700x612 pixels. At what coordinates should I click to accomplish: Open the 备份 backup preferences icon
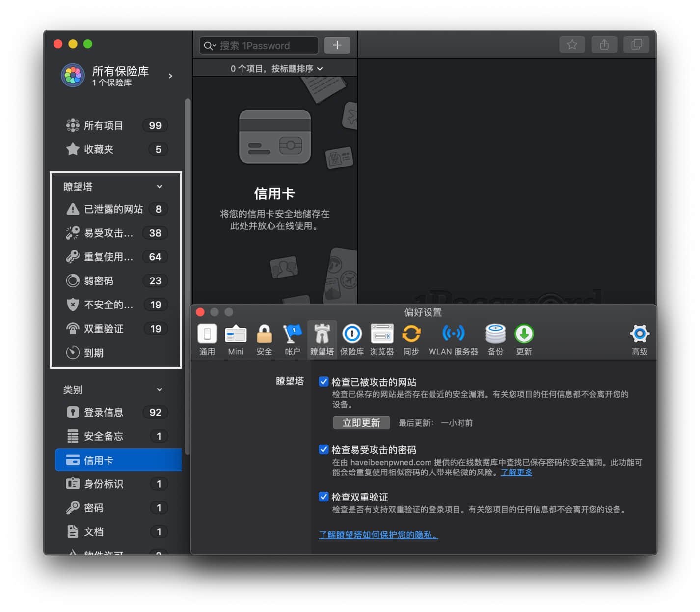pyautogui.click(x=495, y=339)
